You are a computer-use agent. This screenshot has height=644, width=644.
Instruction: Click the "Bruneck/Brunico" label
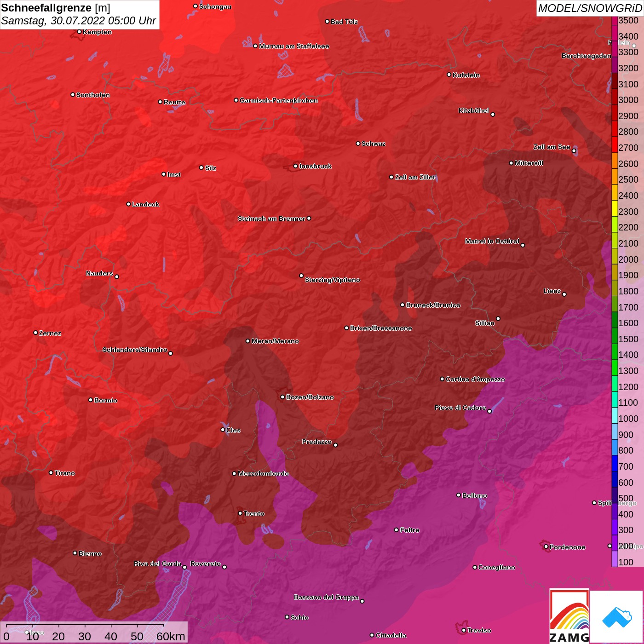[433, 305]
